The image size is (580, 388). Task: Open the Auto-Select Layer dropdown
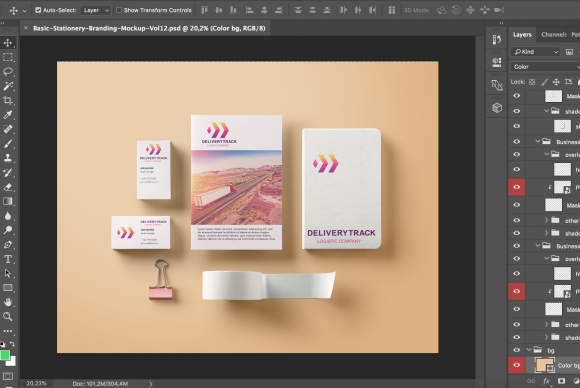[x=96, y=10]
